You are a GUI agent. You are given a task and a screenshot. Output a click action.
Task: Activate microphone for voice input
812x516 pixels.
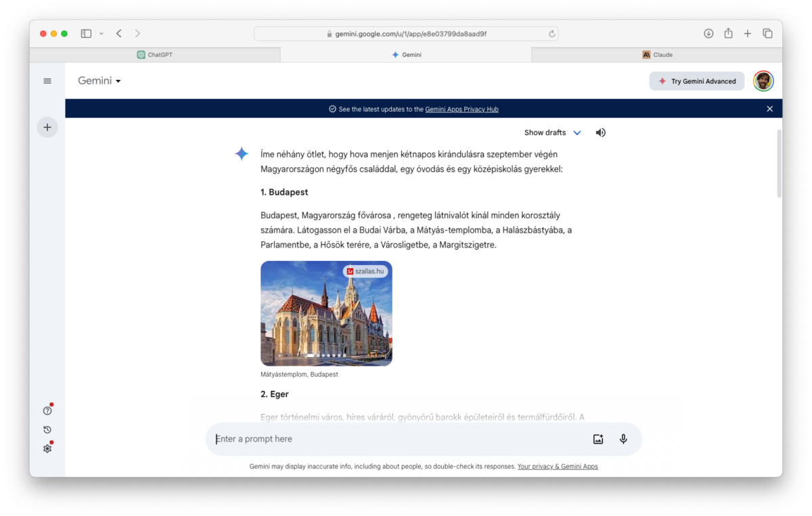[x=623, y=439]
